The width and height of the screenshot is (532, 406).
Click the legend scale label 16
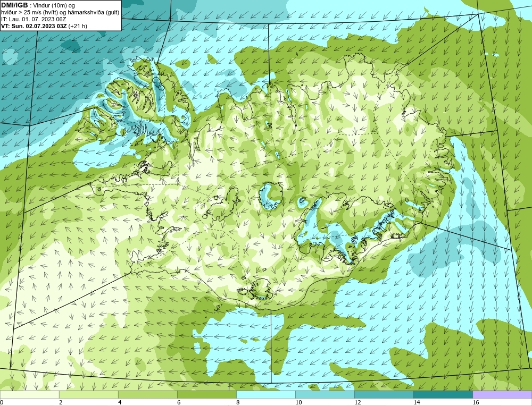[476, 402]
